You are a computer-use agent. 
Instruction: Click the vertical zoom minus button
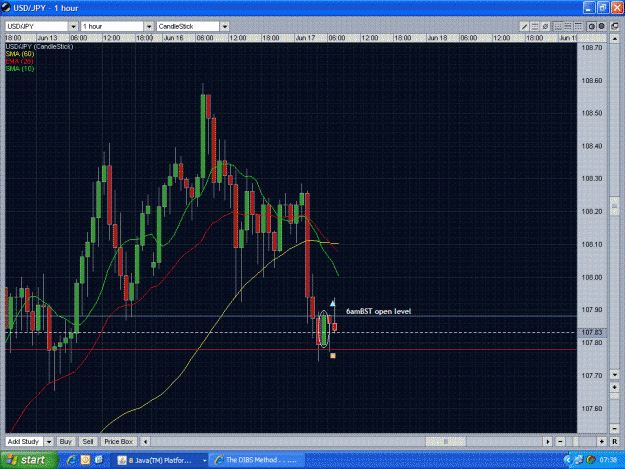614,428
